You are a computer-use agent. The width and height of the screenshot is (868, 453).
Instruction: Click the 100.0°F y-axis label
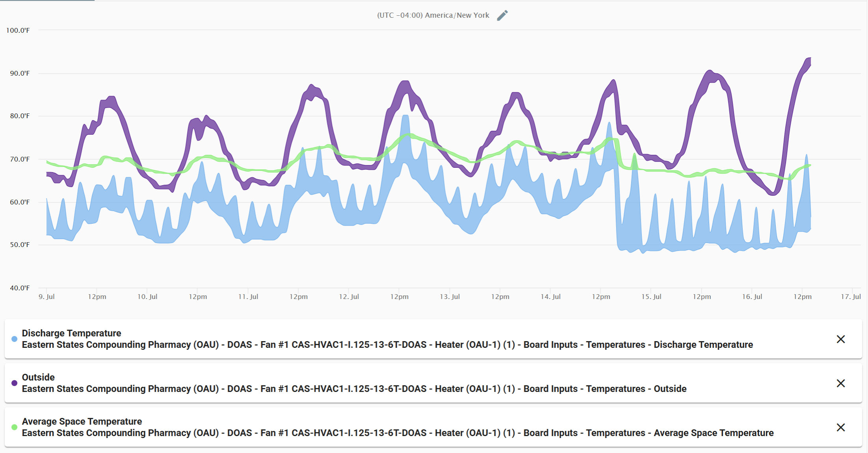18,30
